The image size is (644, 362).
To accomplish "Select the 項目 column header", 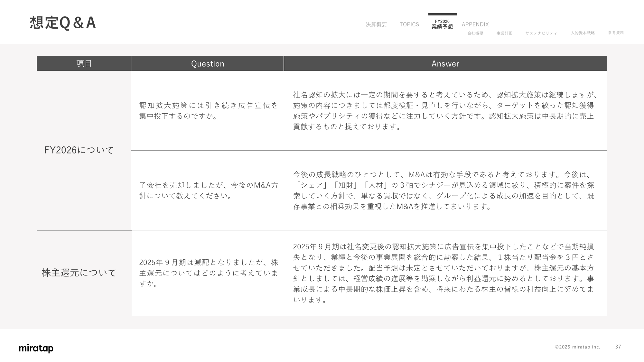I will [x=84, y=63].
